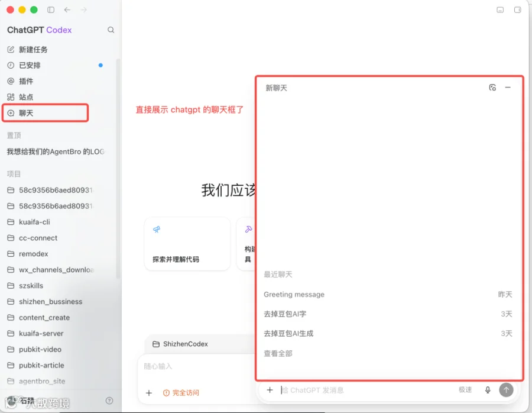The height and width of the screenshot is (413, 532).
Task: Click the 插件 at-sign icon
Action: [11, 81]
